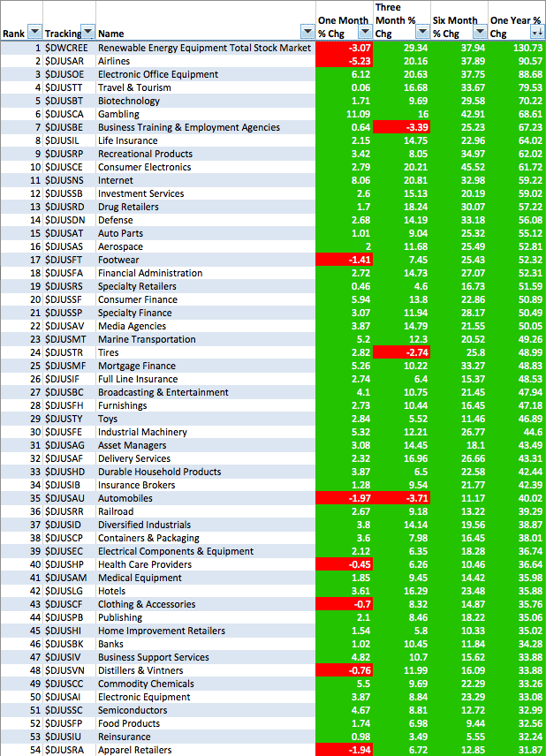The height and width of the screenshot is (756, 546).
Task: Select Gambling's 11.09 one month value
Action: pos(345,114)
